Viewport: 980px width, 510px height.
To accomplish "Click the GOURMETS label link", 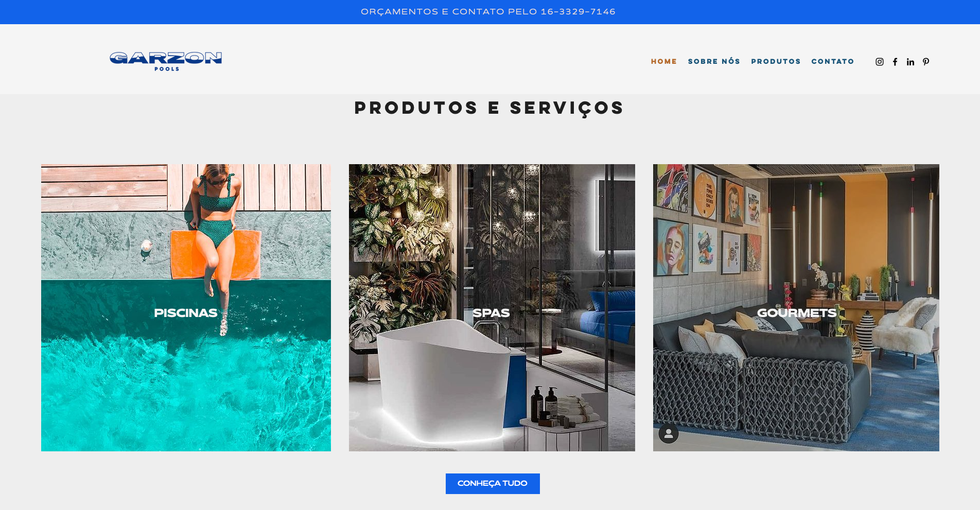I will click(x=796, y=313).
